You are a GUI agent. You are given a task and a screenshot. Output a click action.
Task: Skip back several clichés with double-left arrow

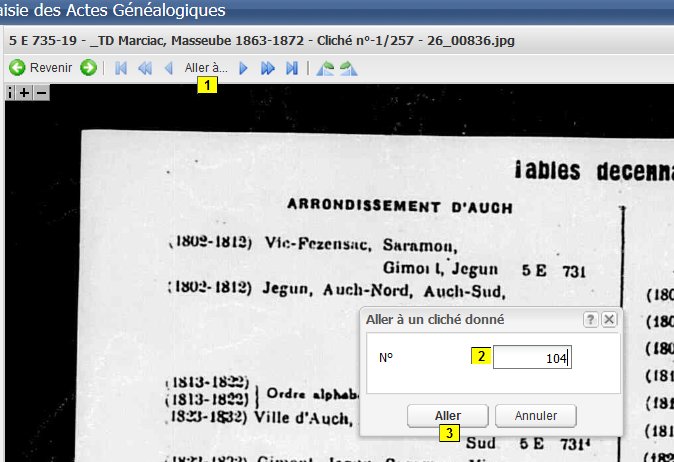pos(145,68)
